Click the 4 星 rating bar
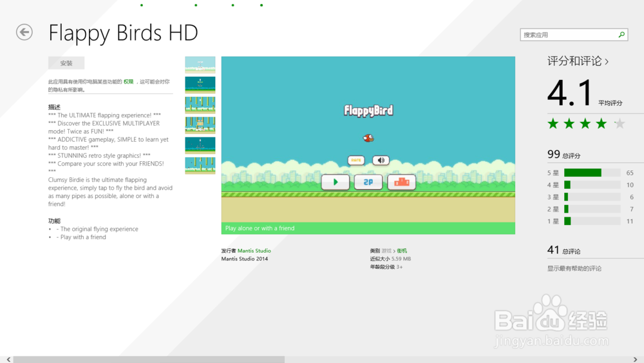Image resolution: width=644 pixels, height=363 pixels. point(592,185)
